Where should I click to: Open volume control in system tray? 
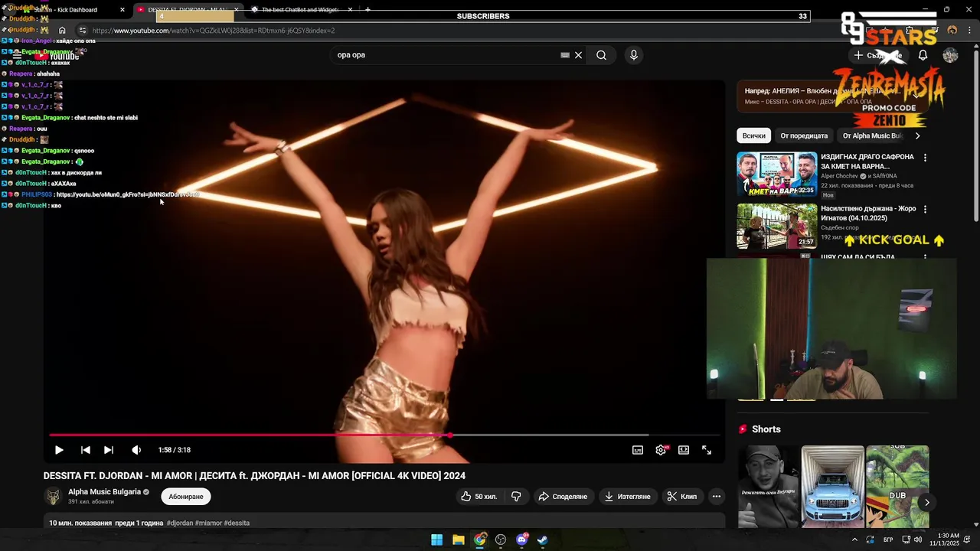pos(917,540)
